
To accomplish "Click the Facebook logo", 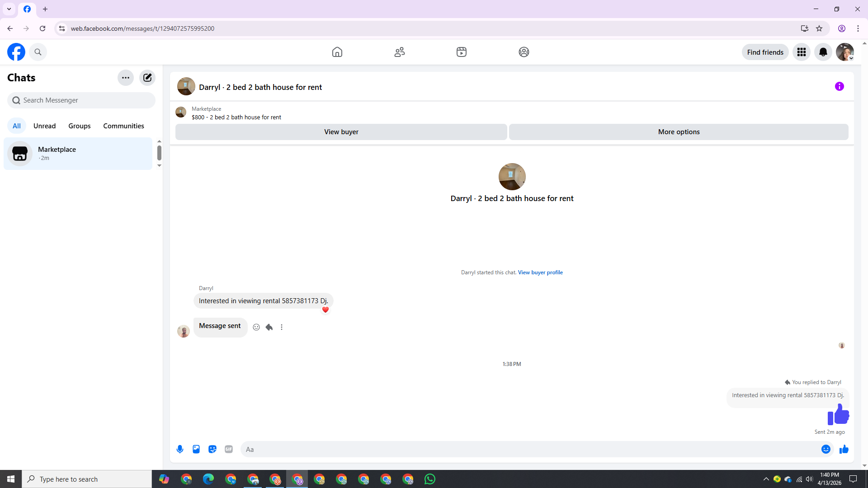I will pyautogui.click(x=16, y=52).
